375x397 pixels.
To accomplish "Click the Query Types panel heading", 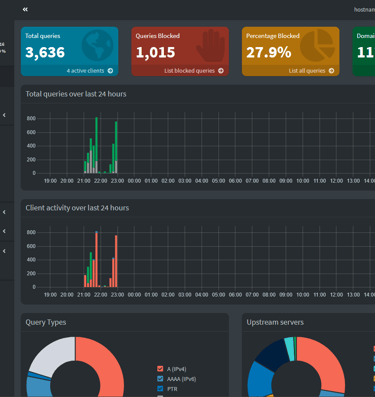I will 46,322.
